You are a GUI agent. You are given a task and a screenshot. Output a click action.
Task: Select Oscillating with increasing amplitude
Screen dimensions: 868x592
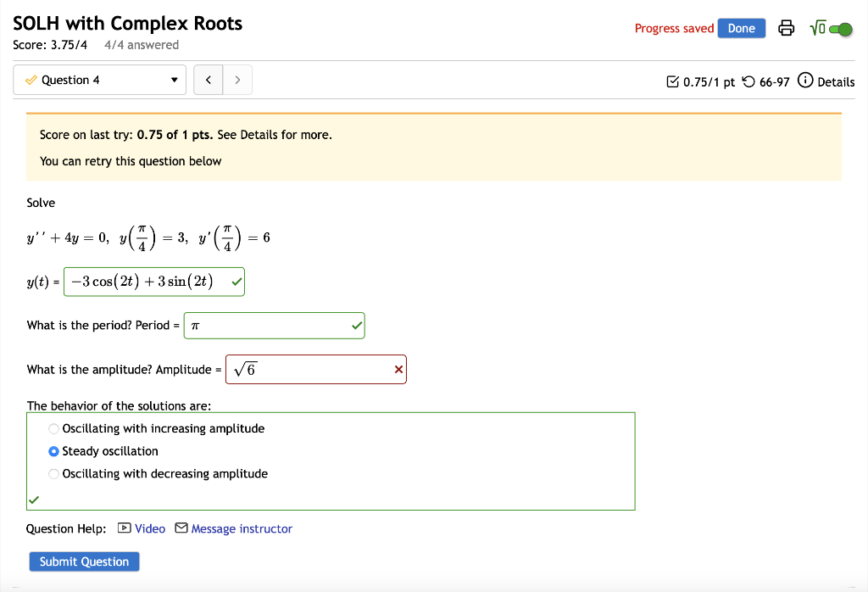(x=53, y=428)
